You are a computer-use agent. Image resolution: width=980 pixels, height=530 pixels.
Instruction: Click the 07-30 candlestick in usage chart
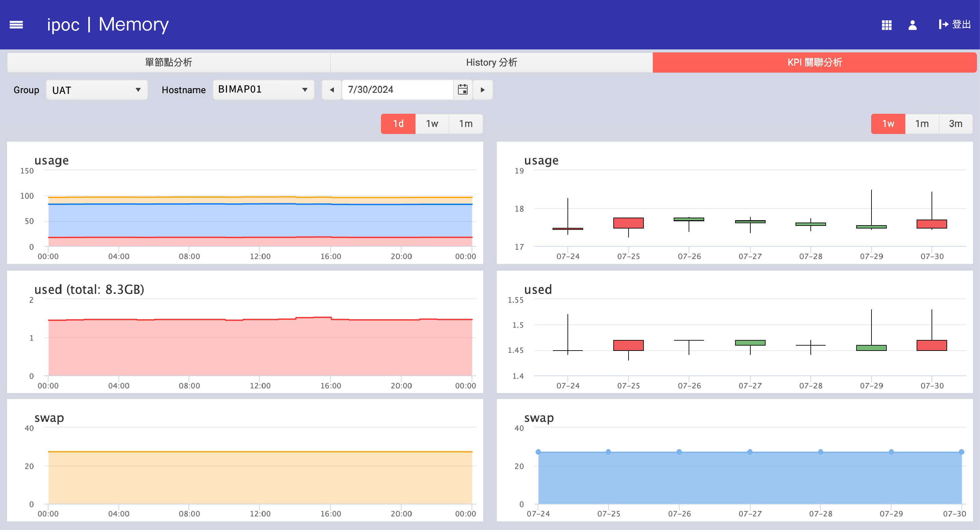[932, 224]
